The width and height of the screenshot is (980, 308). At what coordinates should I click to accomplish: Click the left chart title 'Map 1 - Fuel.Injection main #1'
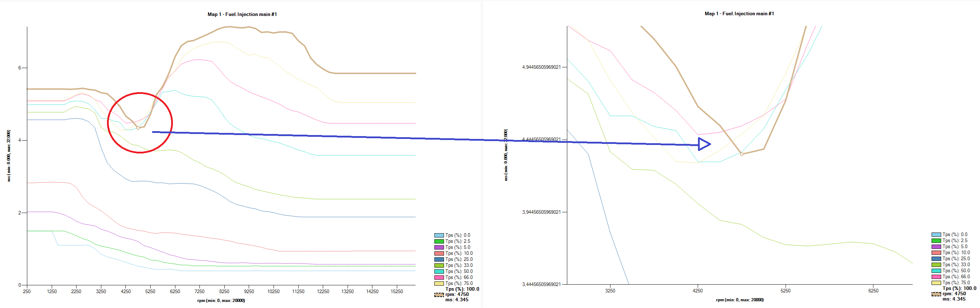click(x=242, y=15)
